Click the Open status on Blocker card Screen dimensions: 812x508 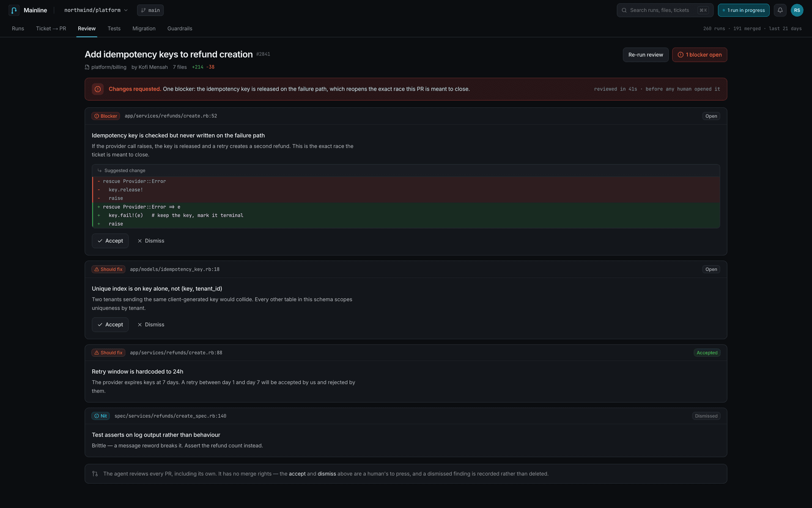coord(711,116)
